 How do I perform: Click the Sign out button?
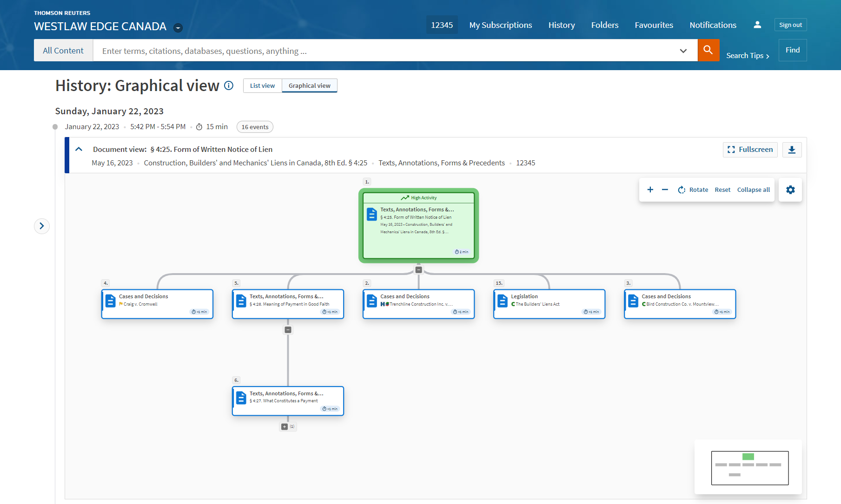pyautogui.click(x=790, y=25)
